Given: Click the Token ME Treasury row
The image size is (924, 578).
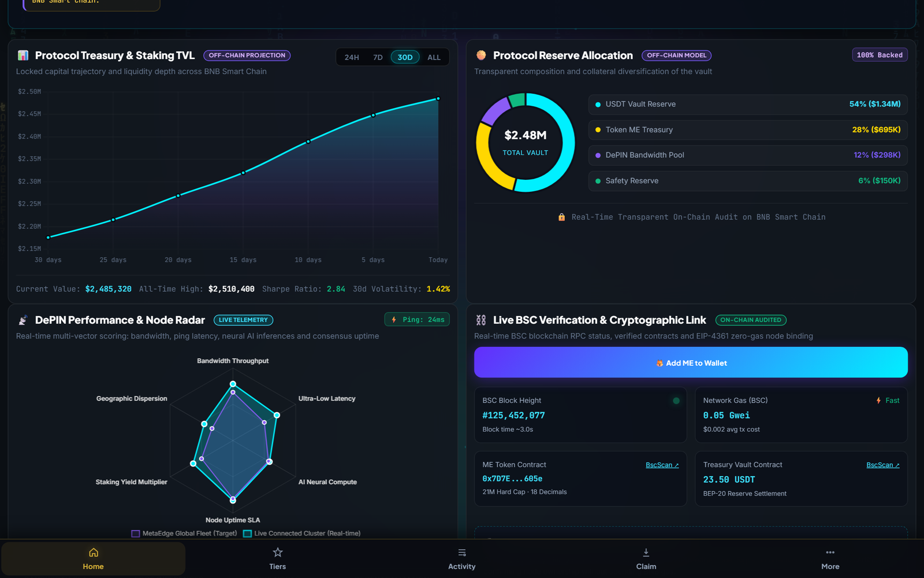Looking at the screenshot, I should (748, 129).
